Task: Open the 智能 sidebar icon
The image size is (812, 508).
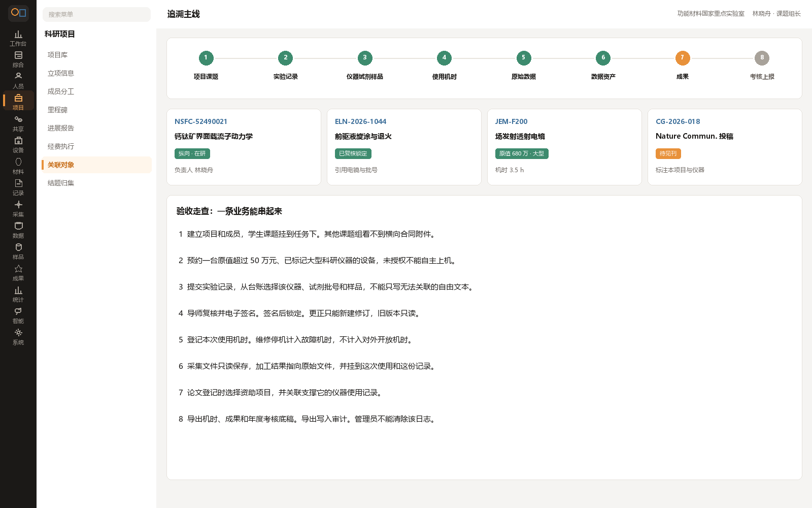Action: point(18,316)
